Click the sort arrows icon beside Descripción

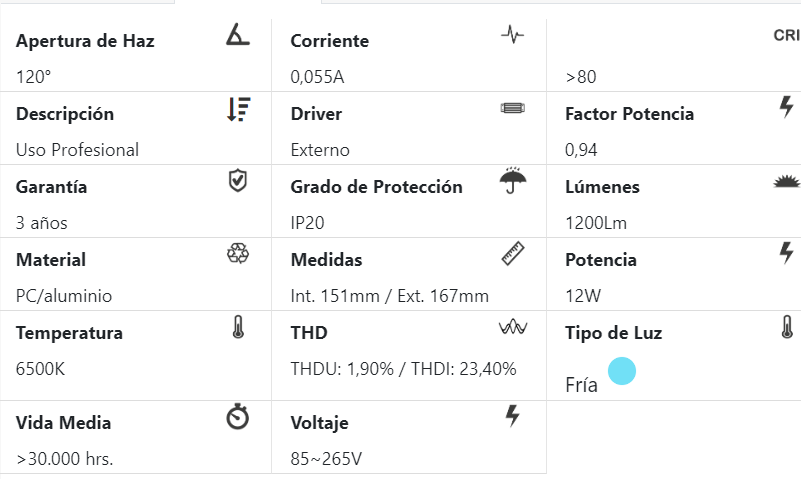pyautogui.click(x=238, y=109)
